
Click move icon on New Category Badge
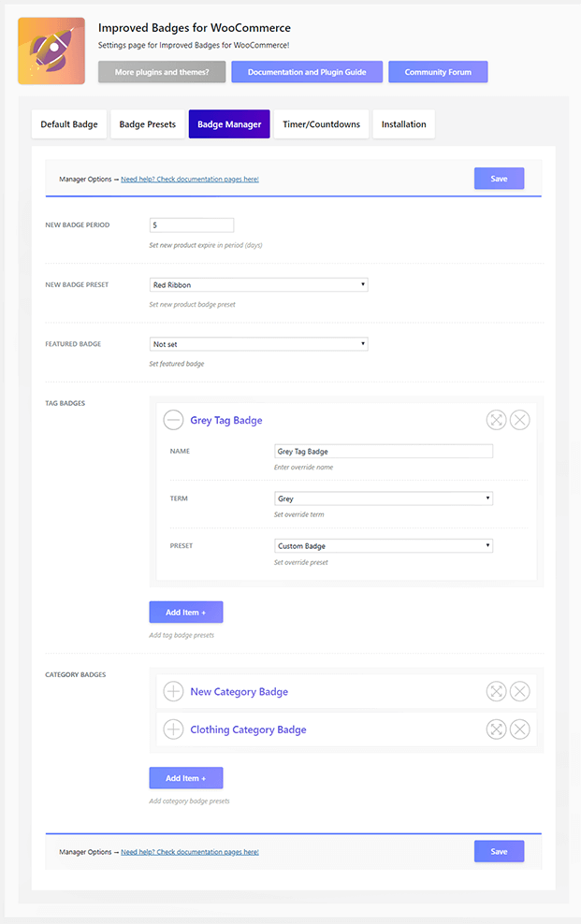tap(496, 692)
